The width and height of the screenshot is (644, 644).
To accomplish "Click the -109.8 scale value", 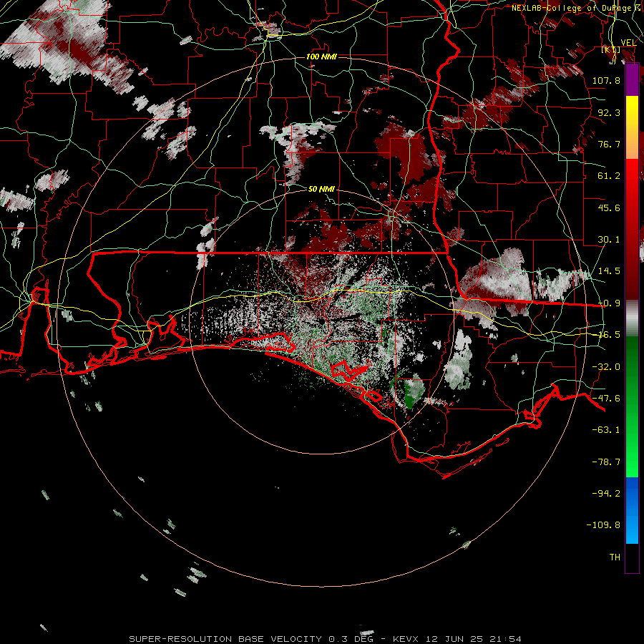I will [x=603, y=525].
